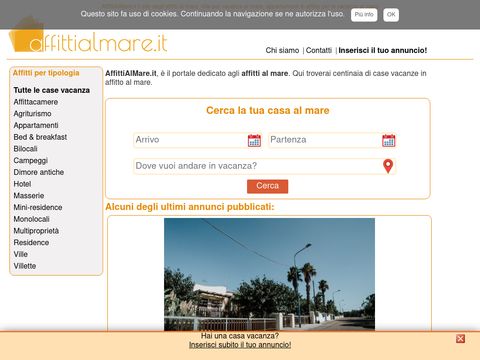Click the Hai una casa vacanza? text

[240, 336]
